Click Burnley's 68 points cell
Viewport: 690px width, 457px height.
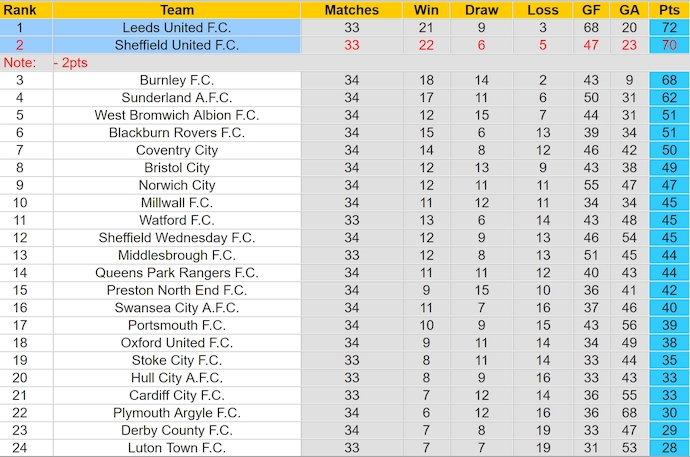pos(669,80)
